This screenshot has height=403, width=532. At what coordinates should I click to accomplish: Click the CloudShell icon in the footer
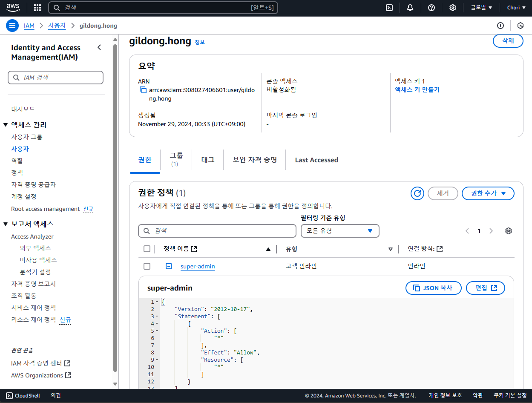(9, 396)
